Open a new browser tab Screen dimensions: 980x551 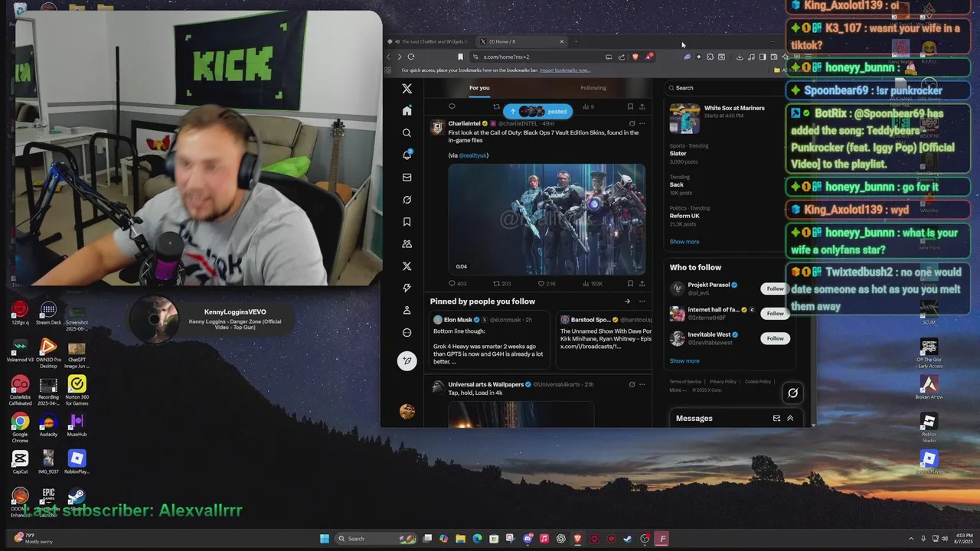click(x=576, y=41)
